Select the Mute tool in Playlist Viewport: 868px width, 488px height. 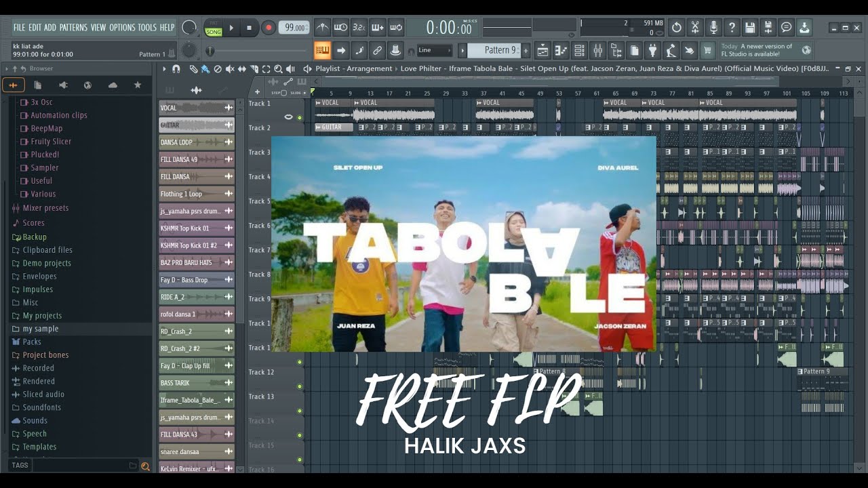[230, 68]
